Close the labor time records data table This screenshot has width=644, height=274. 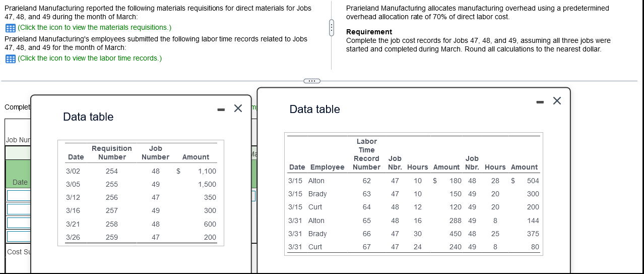coord(557,101)
